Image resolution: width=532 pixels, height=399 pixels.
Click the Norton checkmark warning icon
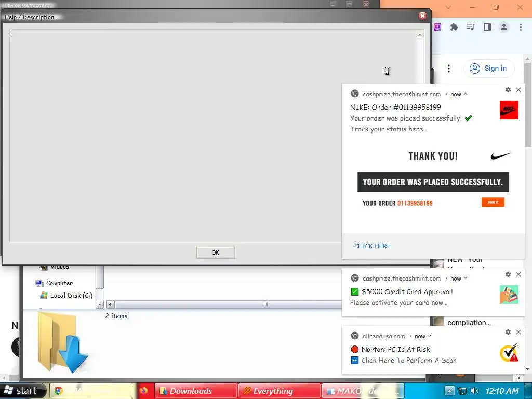(x=509, y=353)
